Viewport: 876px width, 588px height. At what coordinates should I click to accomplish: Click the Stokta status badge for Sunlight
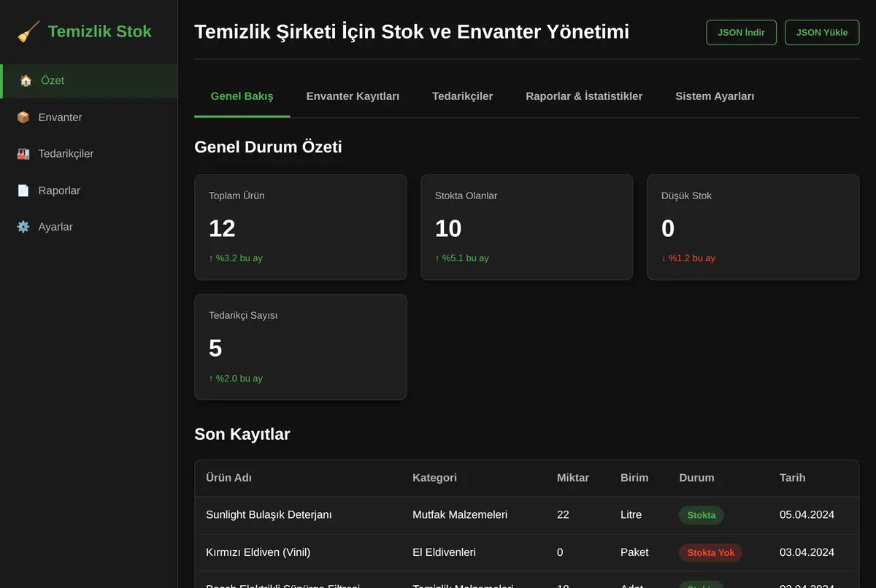point(702,515)
